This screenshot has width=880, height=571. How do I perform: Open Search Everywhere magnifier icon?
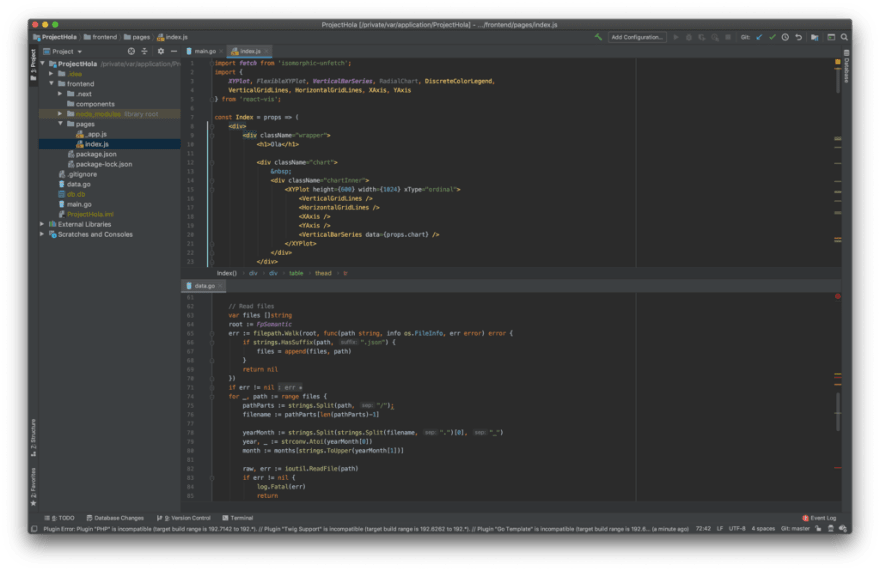(844, 37)
